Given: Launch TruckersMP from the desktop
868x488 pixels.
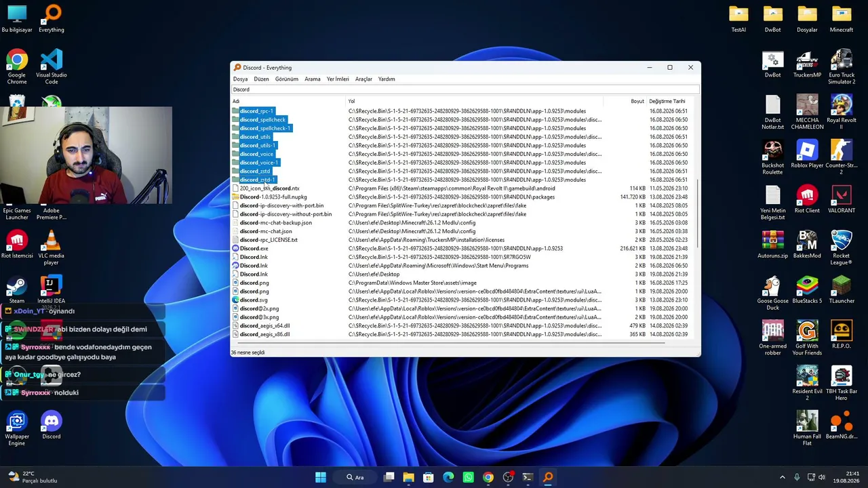Looking at the screenshot, I should click(x=807, y=64).
